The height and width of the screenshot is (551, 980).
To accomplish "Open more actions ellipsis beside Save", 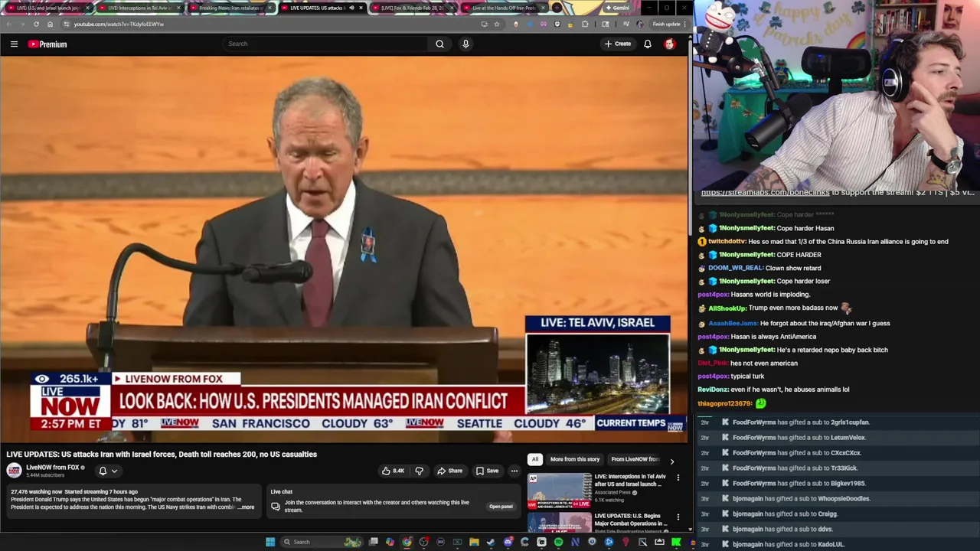I will (514, 471).
